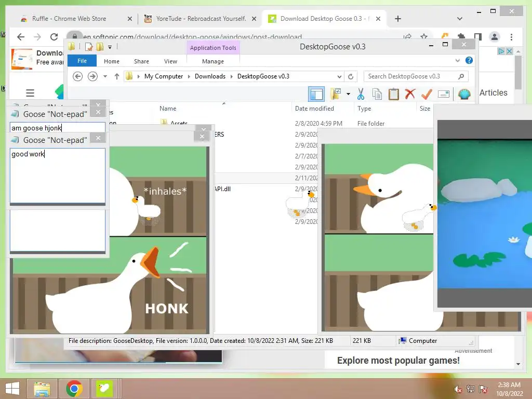
Task: Sort by the Type column header
Action: [x=364, y=109]
